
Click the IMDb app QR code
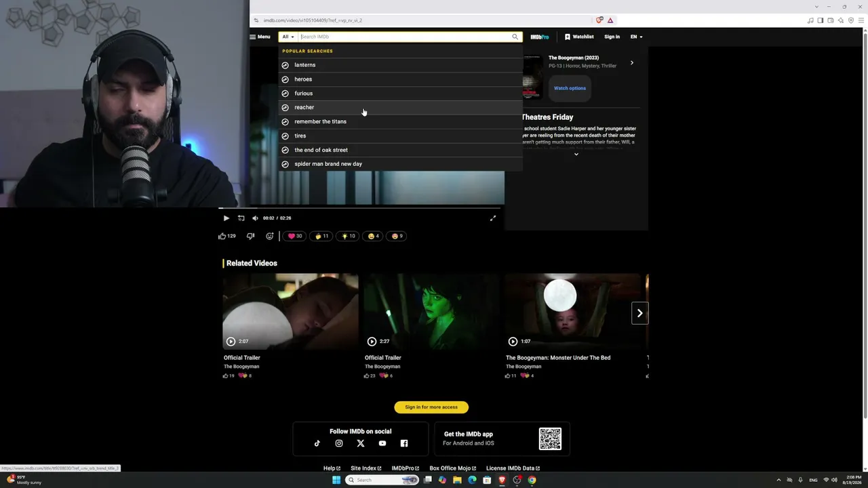(550, 439)
